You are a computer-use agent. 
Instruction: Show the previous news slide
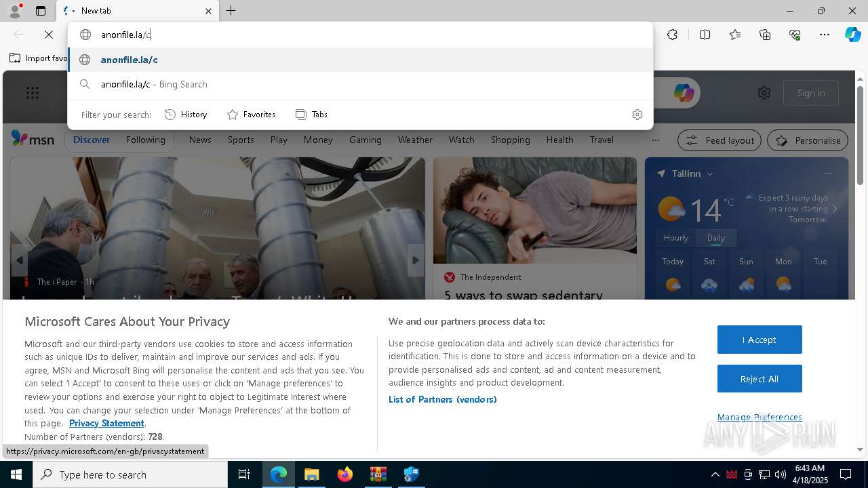click(19, 260)
